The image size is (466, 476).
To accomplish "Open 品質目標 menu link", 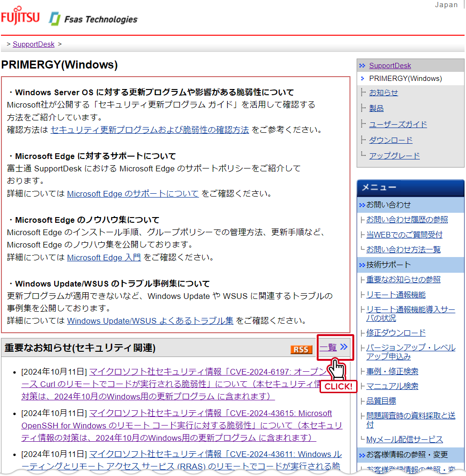I will point(381,401).
